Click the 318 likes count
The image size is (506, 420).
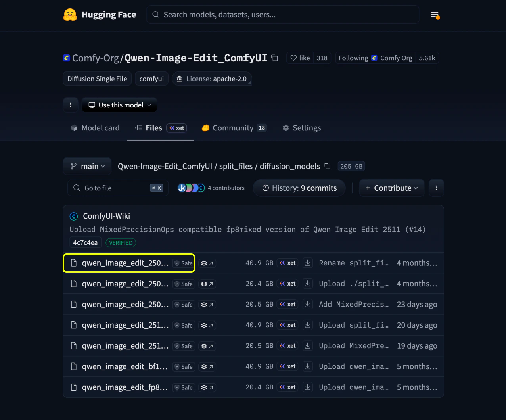[x=322, y=58]
